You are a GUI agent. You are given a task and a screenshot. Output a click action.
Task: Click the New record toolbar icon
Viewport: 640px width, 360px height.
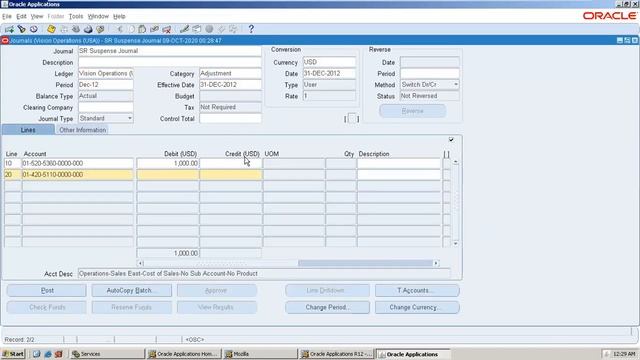tap(9, 29)
